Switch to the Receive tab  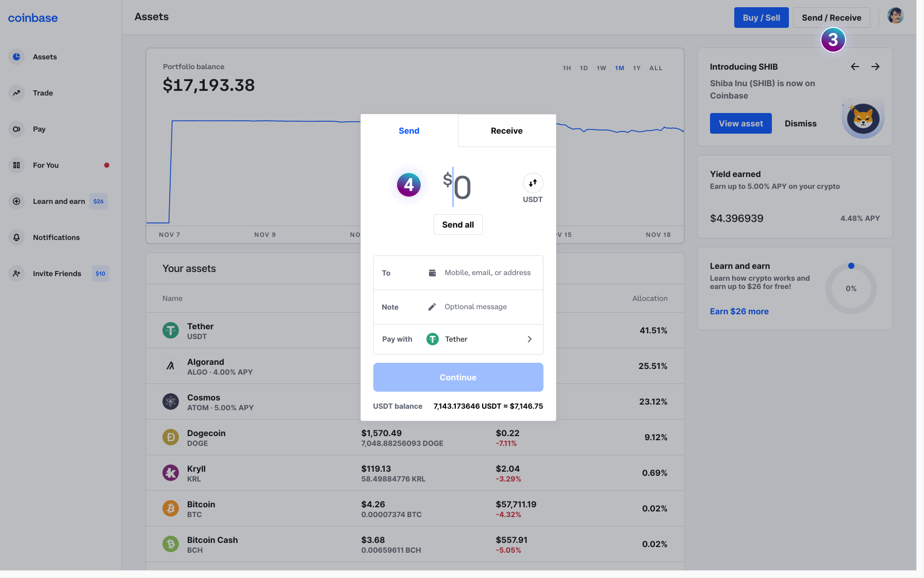[507, 131]
